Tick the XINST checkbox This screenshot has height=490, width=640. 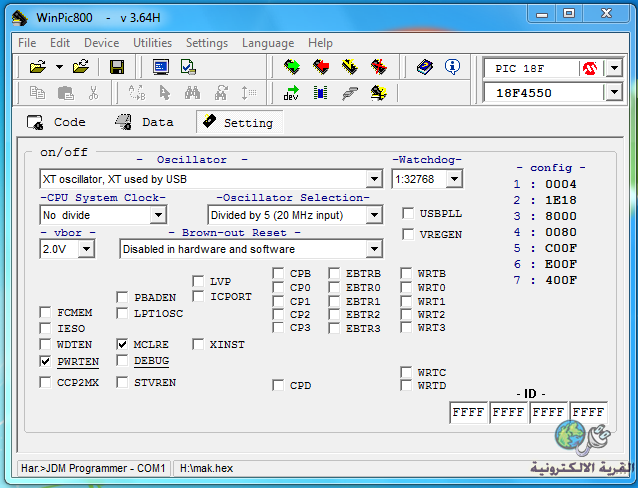[198, 344]
